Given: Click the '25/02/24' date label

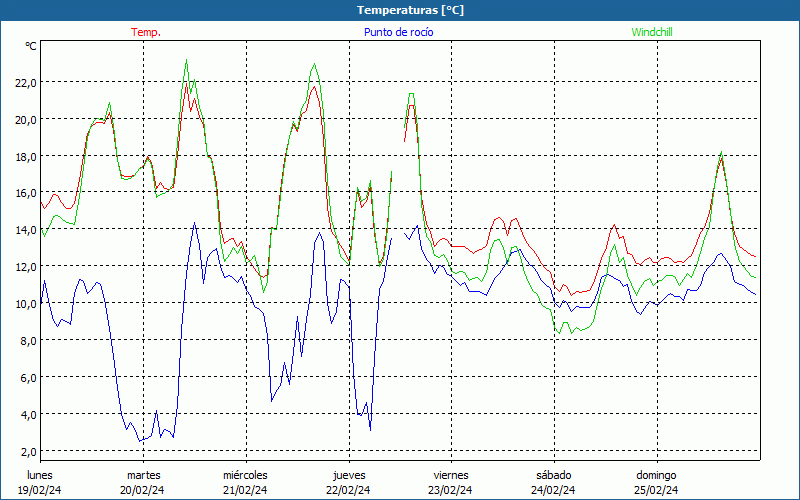Looking at the screenshot, I should click(656, 490).
